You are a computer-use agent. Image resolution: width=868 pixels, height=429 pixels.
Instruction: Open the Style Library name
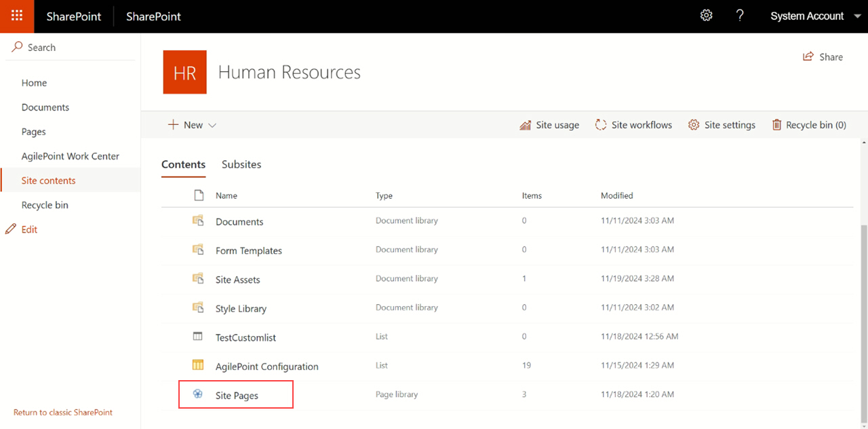pos(241,309)
